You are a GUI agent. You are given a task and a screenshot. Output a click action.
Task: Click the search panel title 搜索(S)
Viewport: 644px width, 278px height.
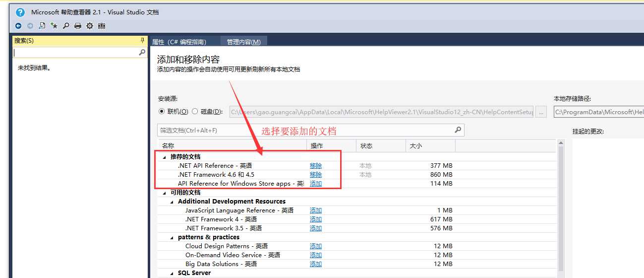tap(24, 41)
